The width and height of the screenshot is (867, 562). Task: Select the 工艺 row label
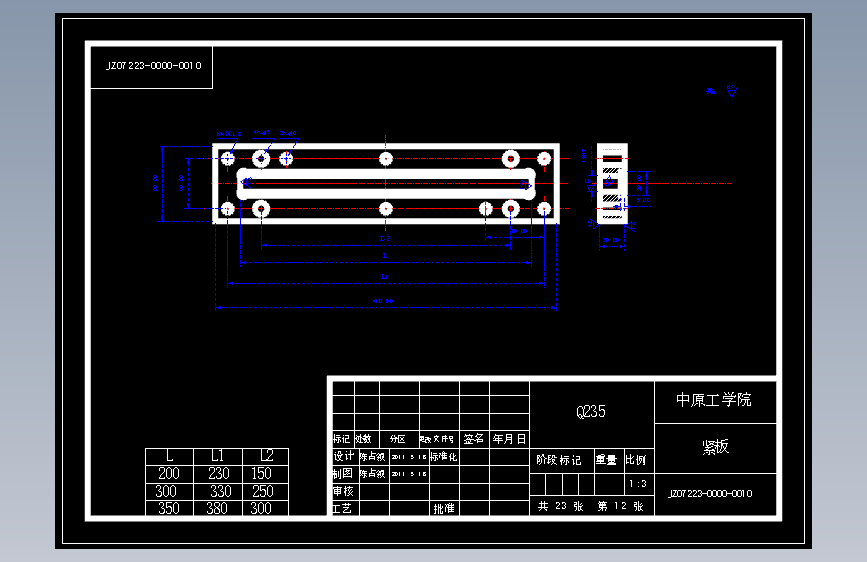coord(342,508)
